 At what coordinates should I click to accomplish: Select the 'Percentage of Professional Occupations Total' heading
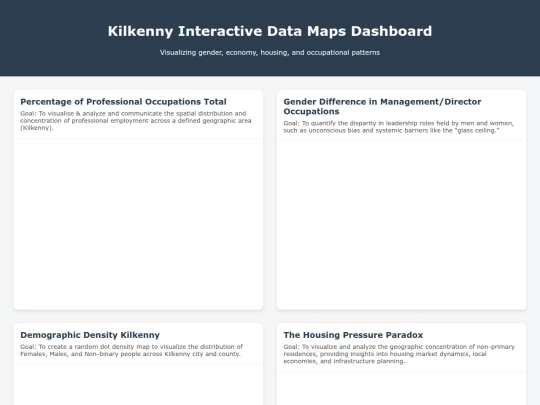point(123,102)
